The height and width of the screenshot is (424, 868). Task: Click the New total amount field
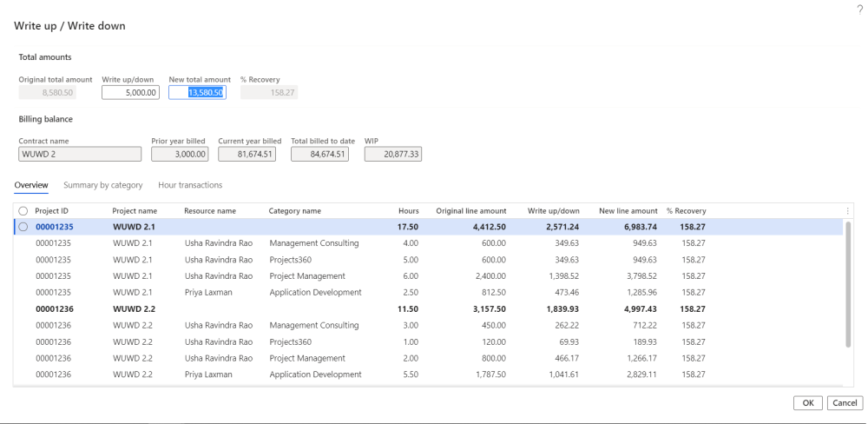pyautogui.click(x=197, y=92)
